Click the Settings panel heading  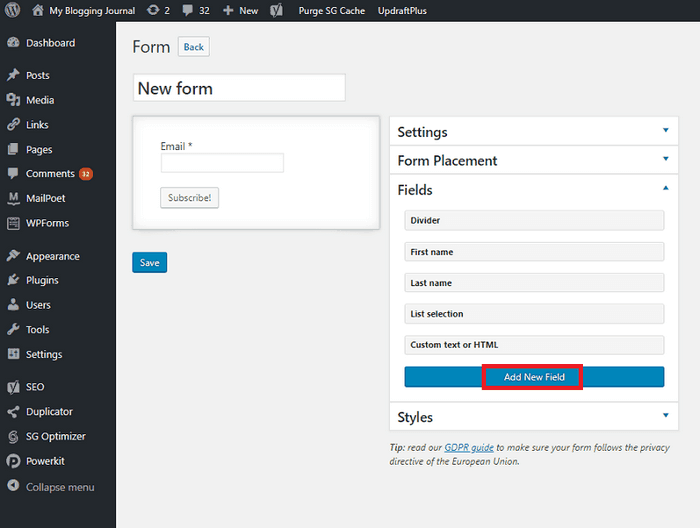click(422, 132)
